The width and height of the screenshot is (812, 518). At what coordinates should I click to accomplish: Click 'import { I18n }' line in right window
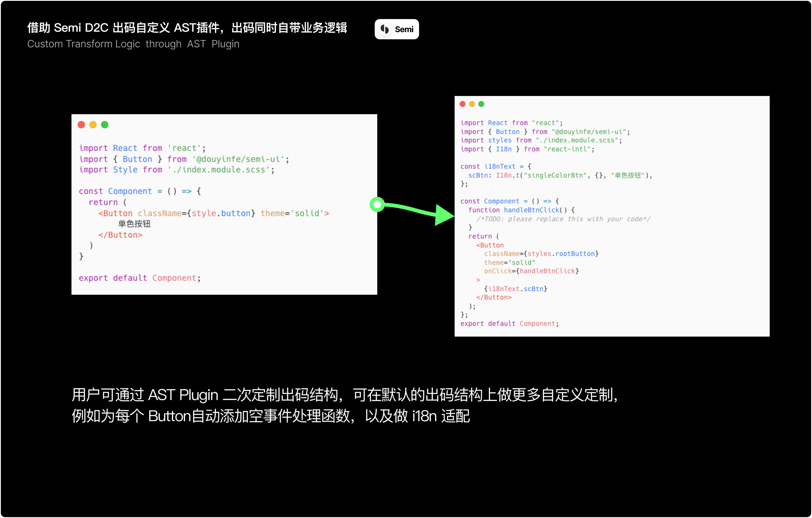527,149
